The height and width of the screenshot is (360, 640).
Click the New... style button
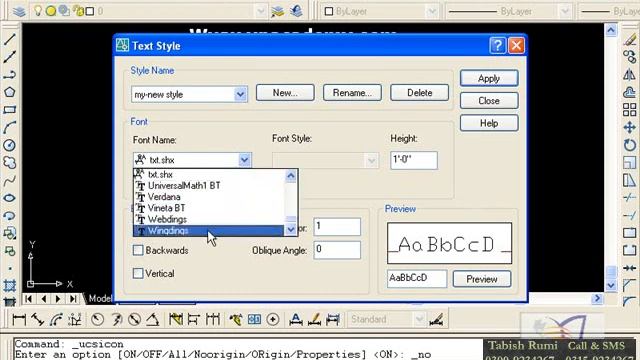click(285, 93)
